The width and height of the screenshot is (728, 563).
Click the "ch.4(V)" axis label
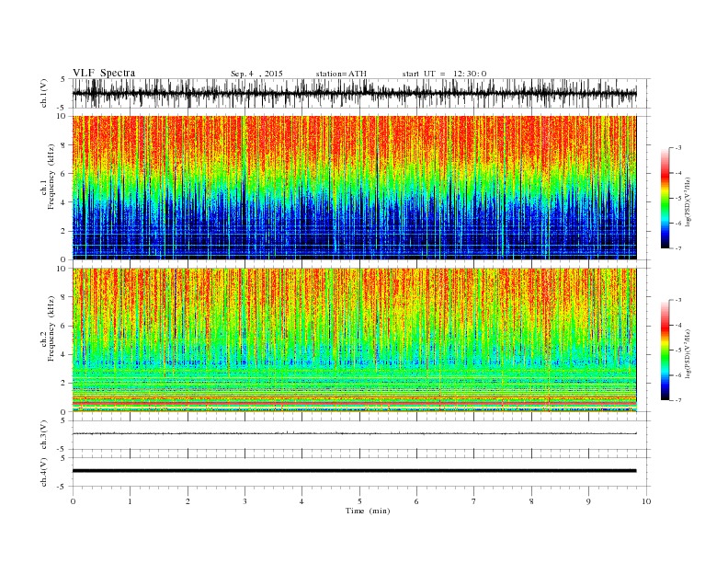(44, 472)
